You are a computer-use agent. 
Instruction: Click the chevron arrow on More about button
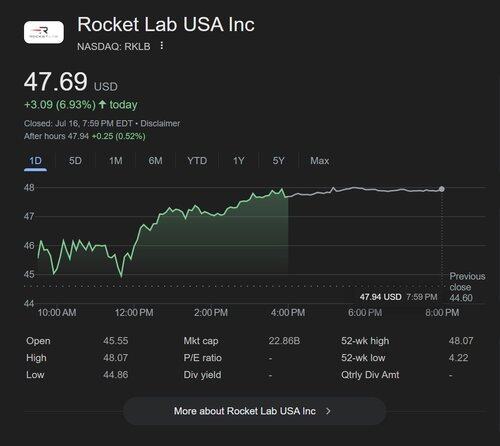328,411
